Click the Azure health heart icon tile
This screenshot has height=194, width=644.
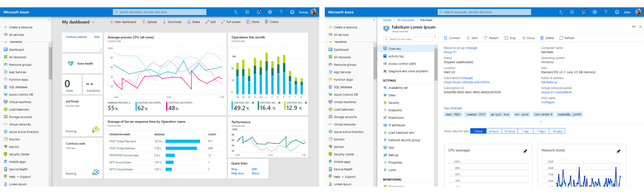[71, 63]
